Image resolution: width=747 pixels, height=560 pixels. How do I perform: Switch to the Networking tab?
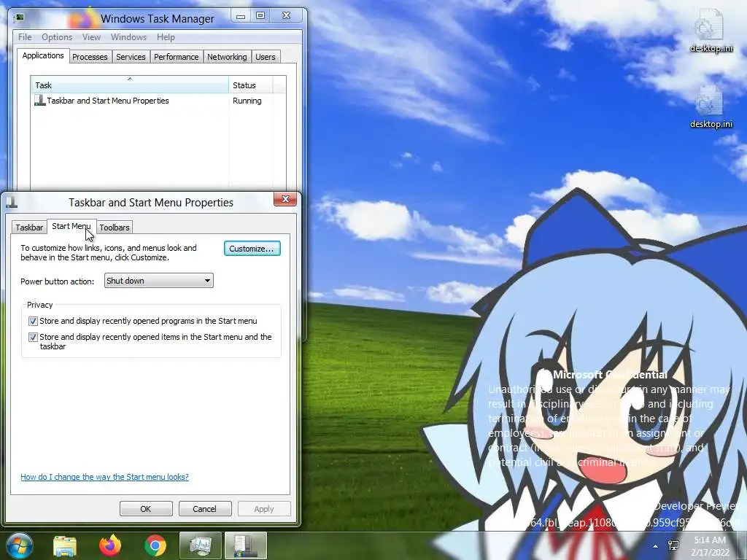tap(228, 57)
